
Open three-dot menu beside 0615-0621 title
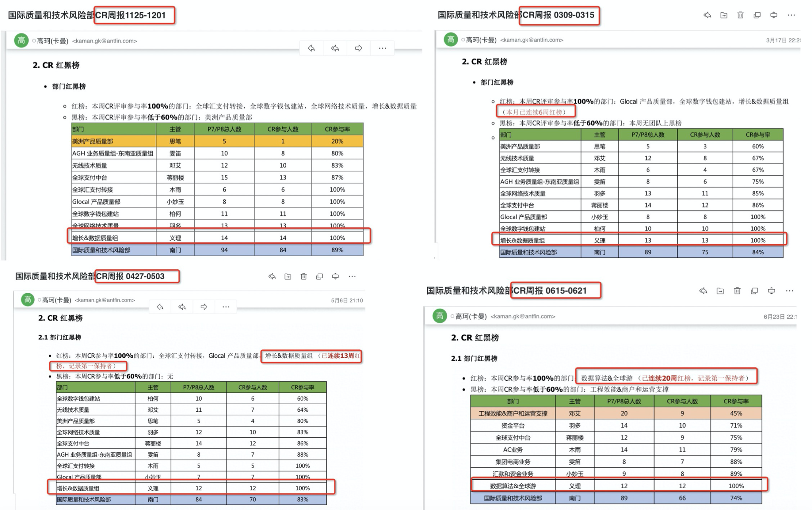[789, 291]
